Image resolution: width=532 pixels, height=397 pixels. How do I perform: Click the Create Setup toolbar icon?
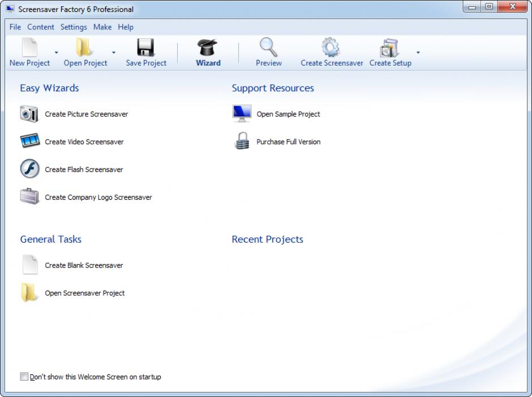[389, 48]
